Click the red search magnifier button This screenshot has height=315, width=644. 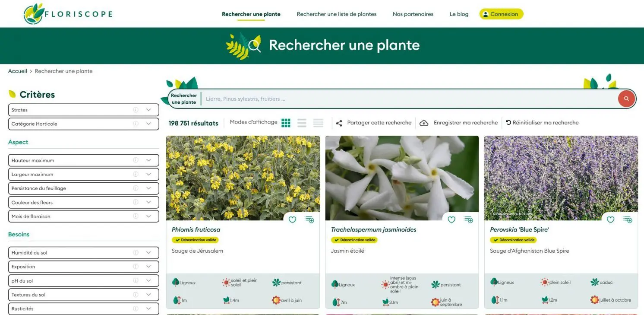(626, 99)
